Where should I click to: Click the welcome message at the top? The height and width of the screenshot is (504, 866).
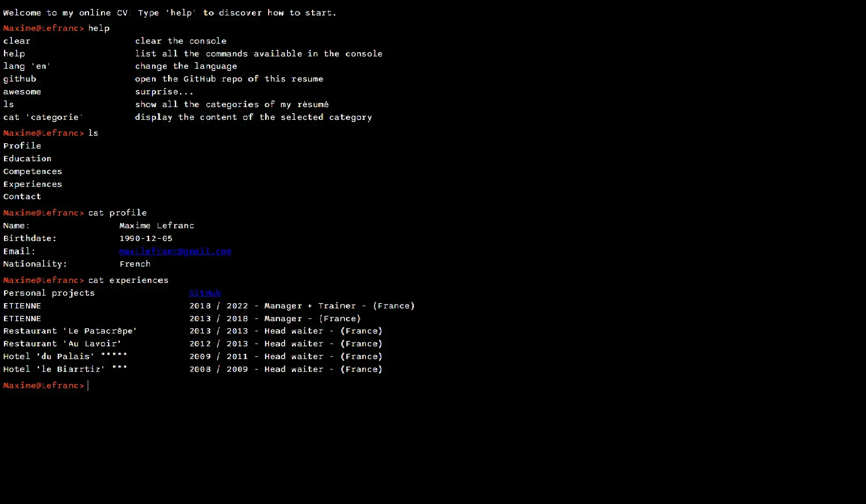tap(170, 13)
